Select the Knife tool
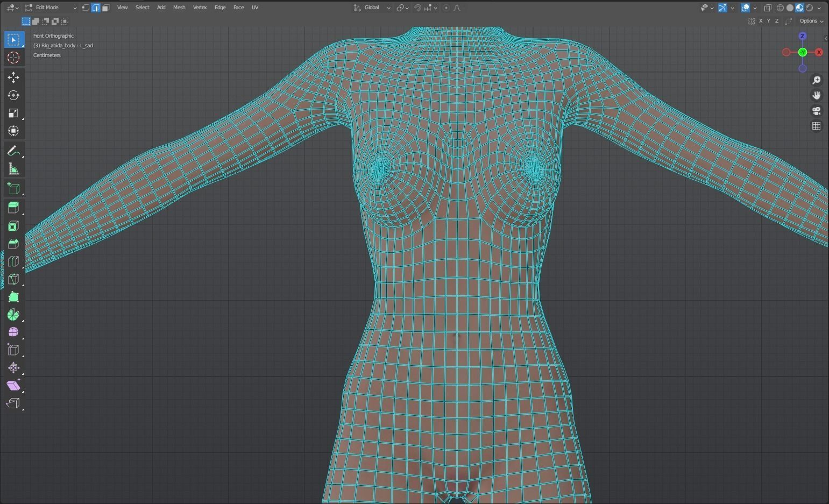 (x=13, y=279)
